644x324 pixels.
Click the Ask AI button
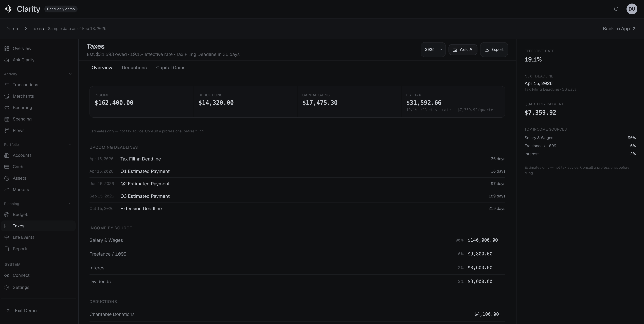click(463, 49)
